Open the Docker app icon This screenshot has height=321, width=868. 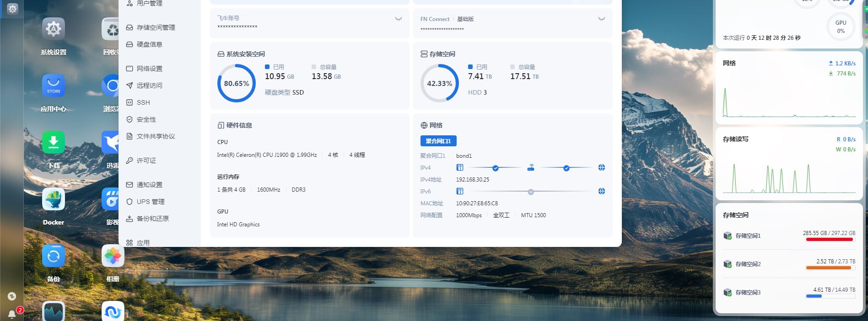point(54,199)
